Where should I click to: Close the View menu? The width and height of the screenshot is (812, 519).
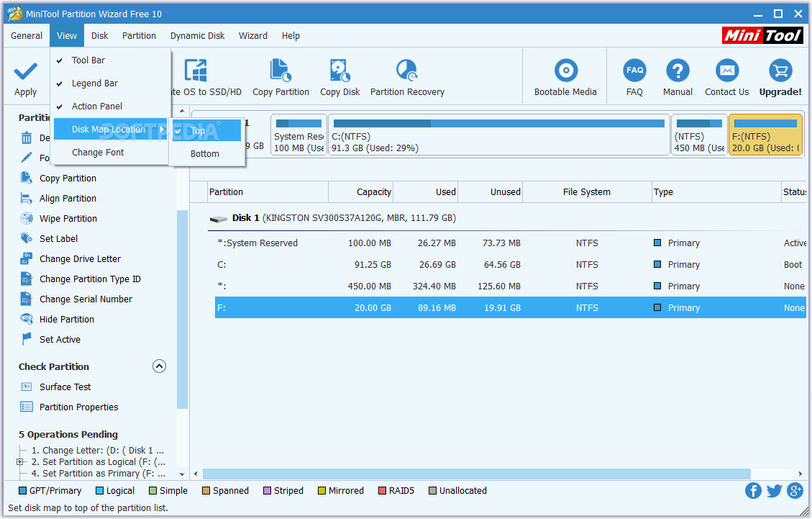tap(67, 36)
